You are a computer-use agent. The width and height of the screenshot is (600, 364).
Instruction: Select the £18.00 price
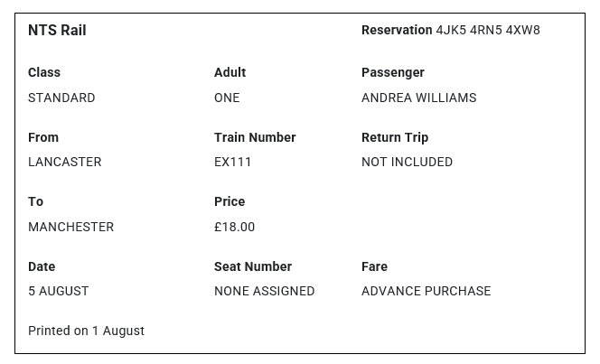tap(235, 227)
